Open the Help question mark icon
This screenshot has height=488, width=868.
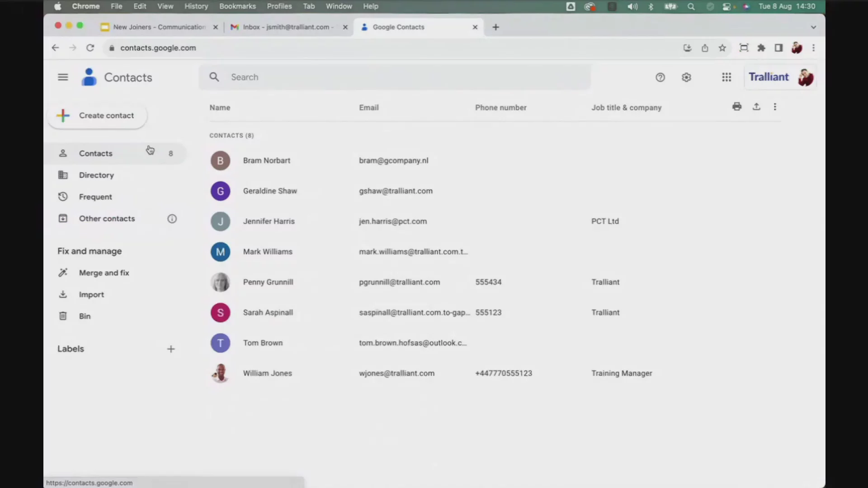point(660,77)
